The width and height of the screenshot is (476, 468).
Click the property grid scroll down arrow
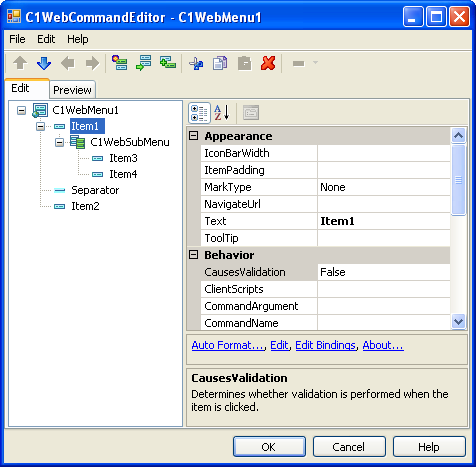459,322
